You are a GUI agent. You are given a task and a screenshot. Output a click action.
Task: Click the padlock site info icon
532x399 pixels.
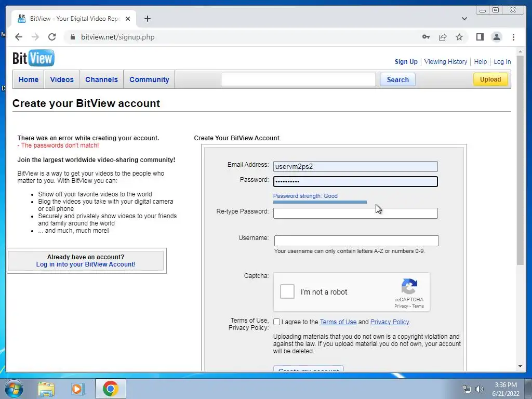click(x=73, y=37)
